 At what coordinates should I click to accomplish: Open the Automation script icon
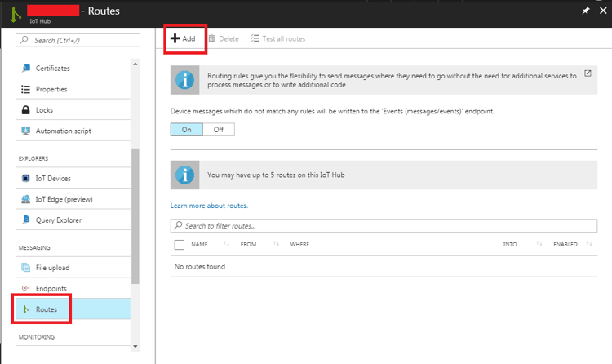(26, 131)
